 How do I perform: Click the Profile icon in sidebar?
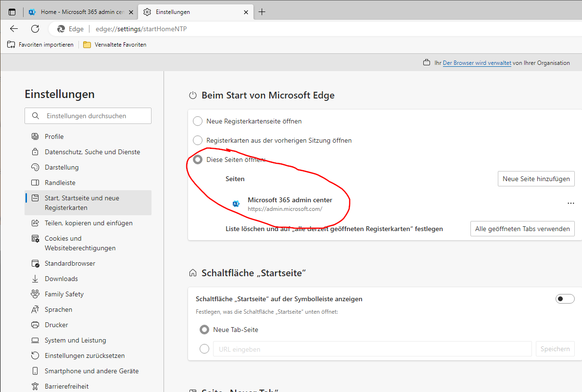tap(35, 136)
